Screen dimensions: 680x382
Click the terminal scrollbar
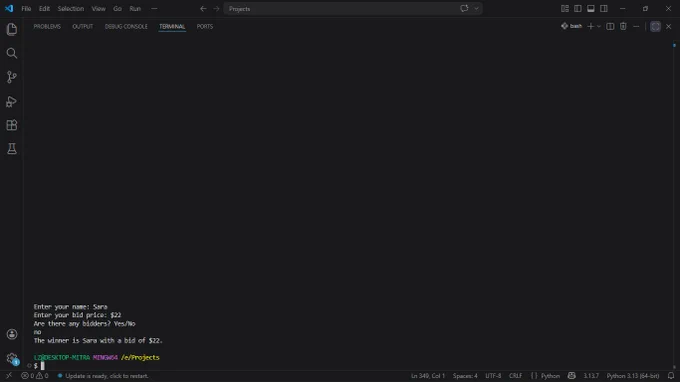674,204
